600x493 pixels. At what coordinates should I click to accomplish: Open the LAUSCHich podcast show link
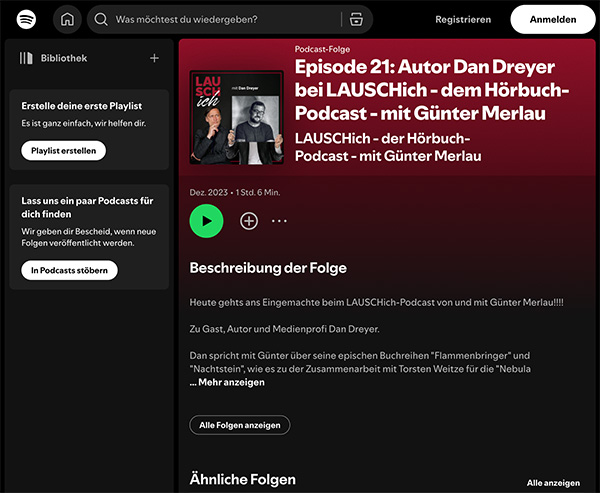pyautogui.click(x=388, y=147)
